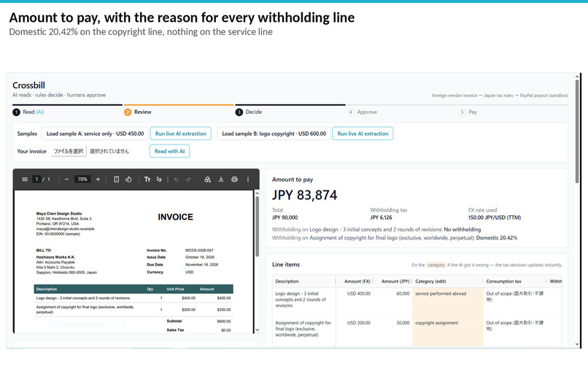Viewport: 588px width, 392px height.
Task: Click the fit-to-page icon in PDF toolbar
Action: point(117,180)
